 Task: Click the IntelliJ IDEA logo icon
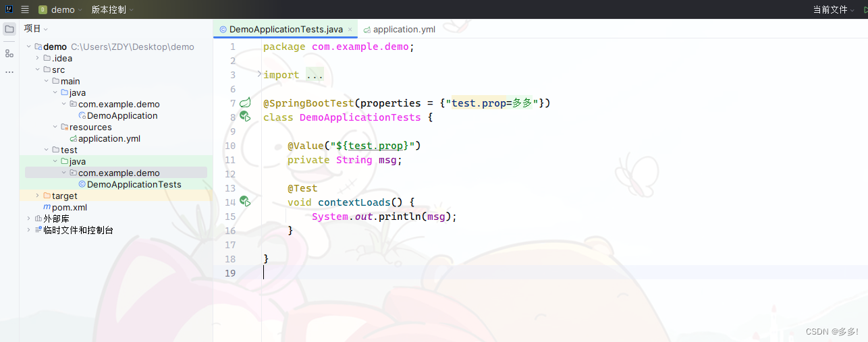[8, 9]
